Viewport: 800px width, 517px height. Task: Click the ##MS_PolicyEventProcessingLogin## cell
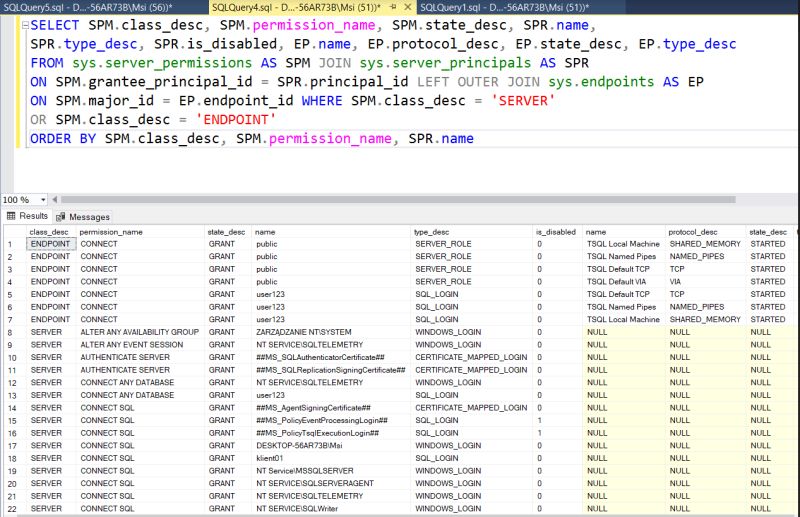tap(331, 421)
